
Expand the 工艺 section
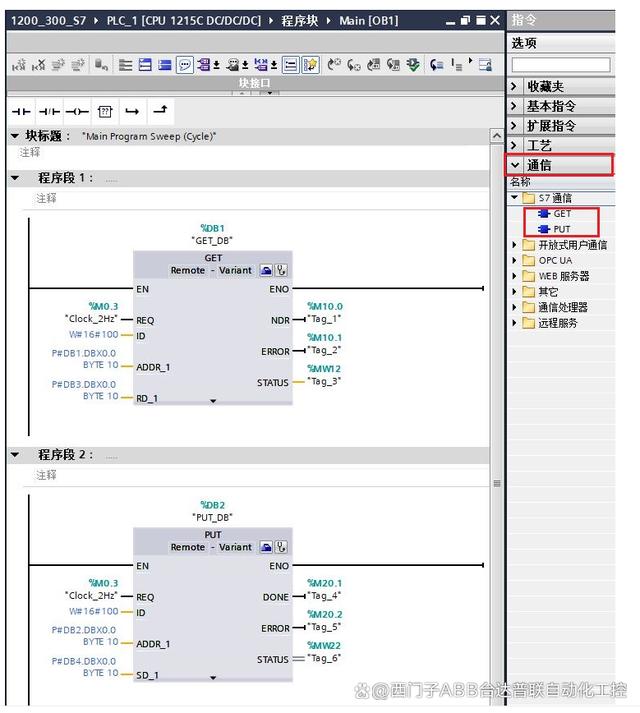pos(514,146)
